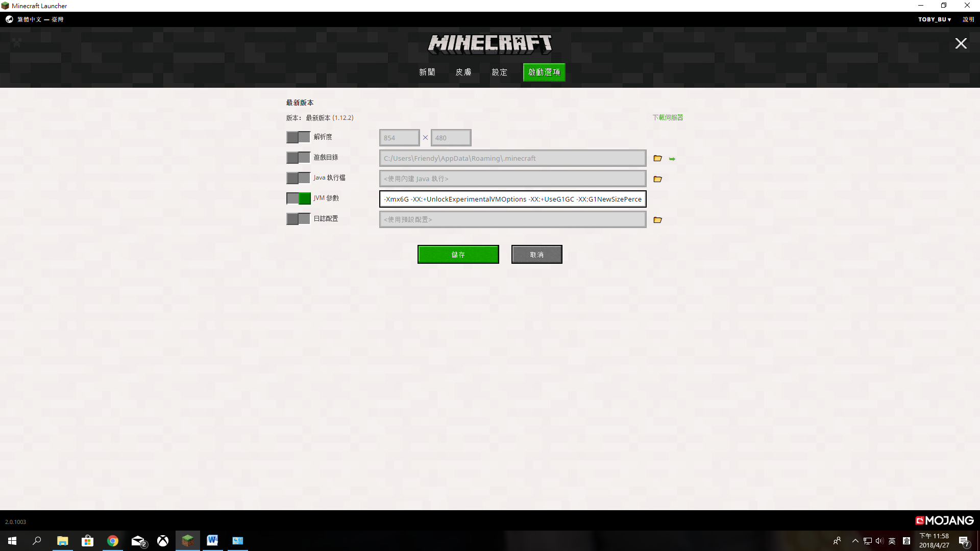Click the open folder icon next to 日誌配置
Viewport: 980px width, 551px height.
pos(657,219)
